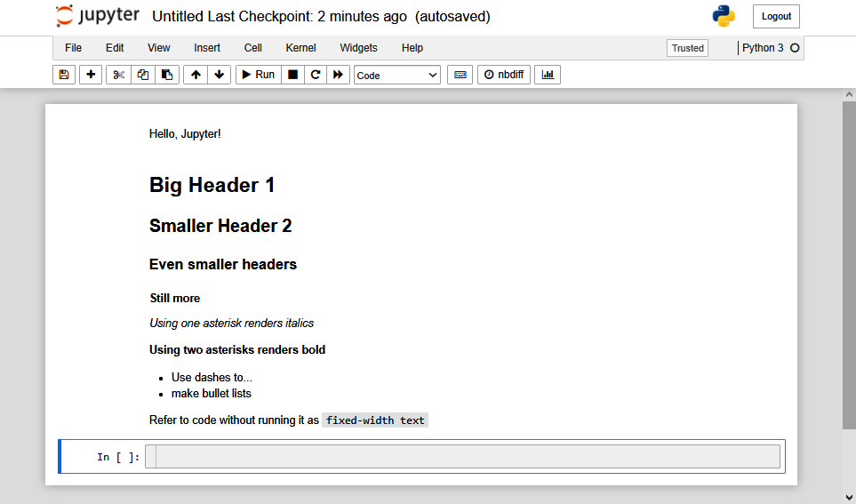Open the Widgets menu
The image size is (856, 504).
pos(359,48)
